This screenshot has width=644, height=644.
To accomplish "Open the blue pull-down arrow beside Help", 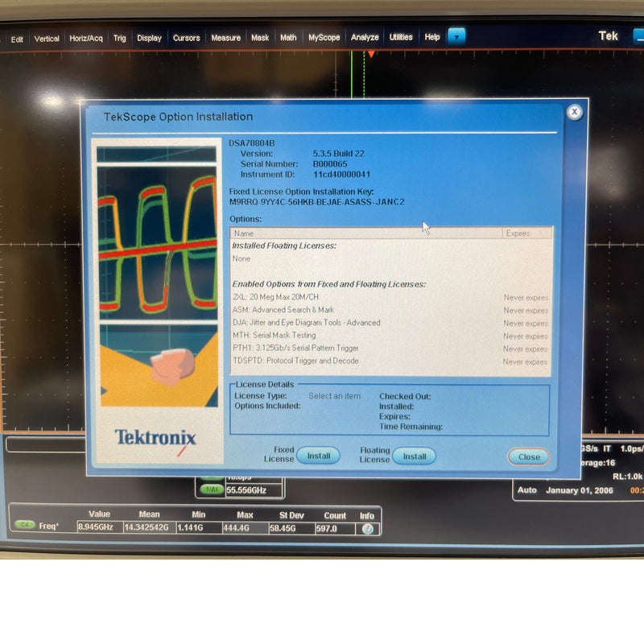I will tap(456, 35).
